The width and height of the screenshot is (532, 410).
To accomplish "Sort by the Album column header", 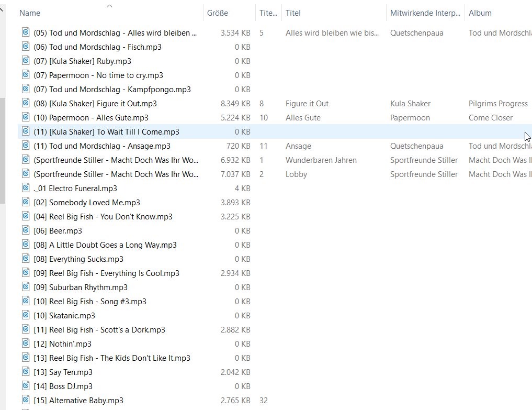I will (480, 13).
